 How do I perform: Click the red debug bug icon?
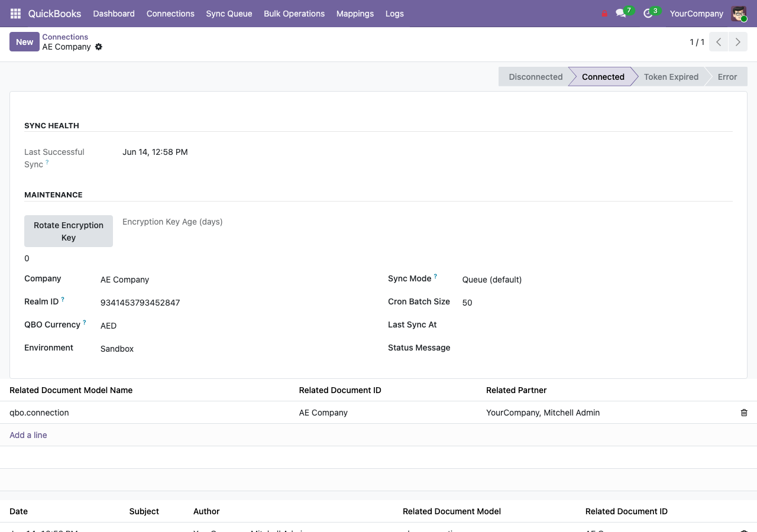click(604, 14)
